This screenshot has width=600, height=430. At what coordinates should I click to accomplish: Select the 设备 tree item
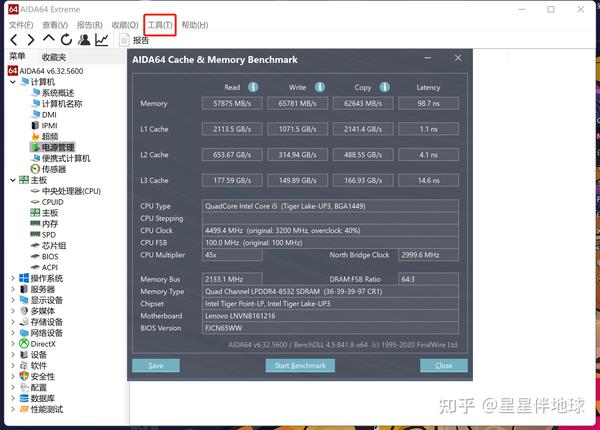point(39,355)
